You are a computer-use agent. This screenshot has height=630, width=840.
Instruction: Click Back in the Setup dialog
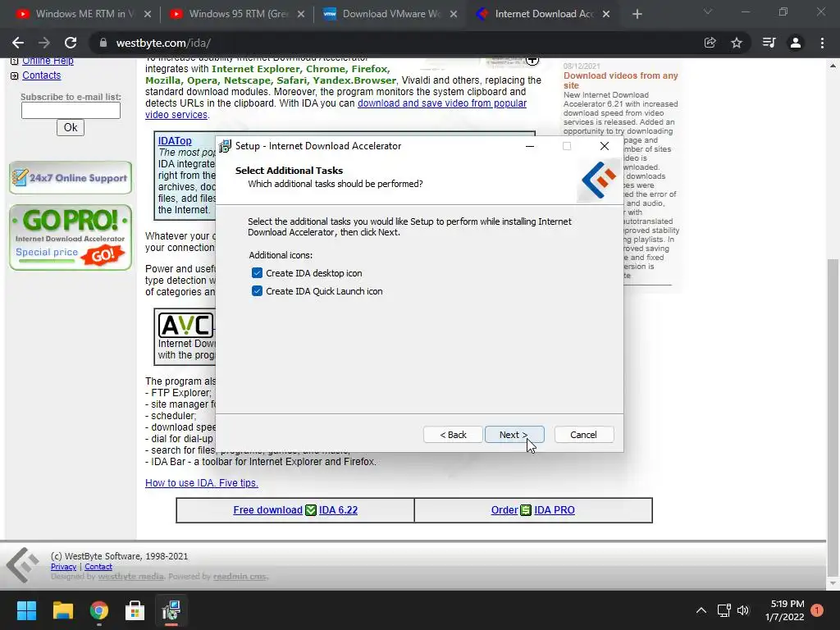453,435
